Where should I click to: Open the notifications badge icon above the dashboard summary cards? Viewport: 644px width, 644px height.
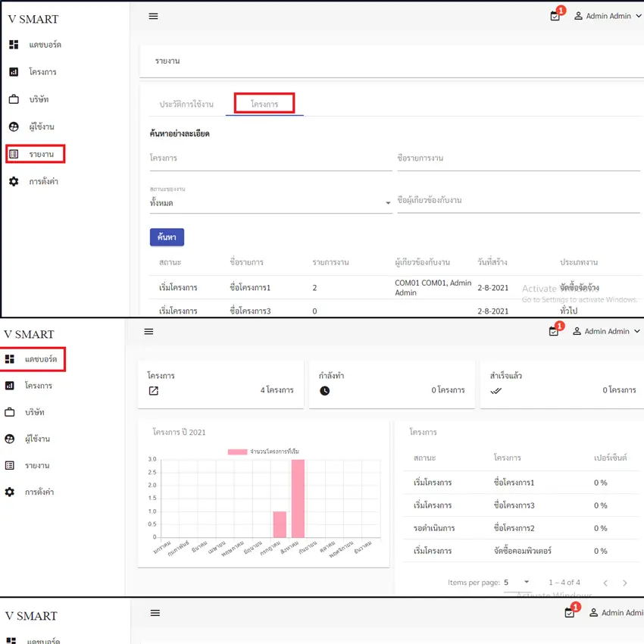pyautogui.click(x=555, y=331)
